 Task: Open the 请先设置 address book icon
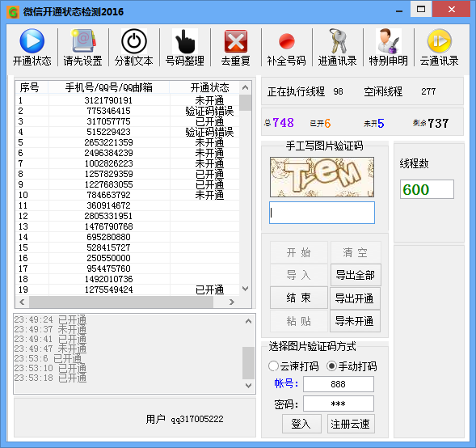pyautogui.click(x=83, y=41)
